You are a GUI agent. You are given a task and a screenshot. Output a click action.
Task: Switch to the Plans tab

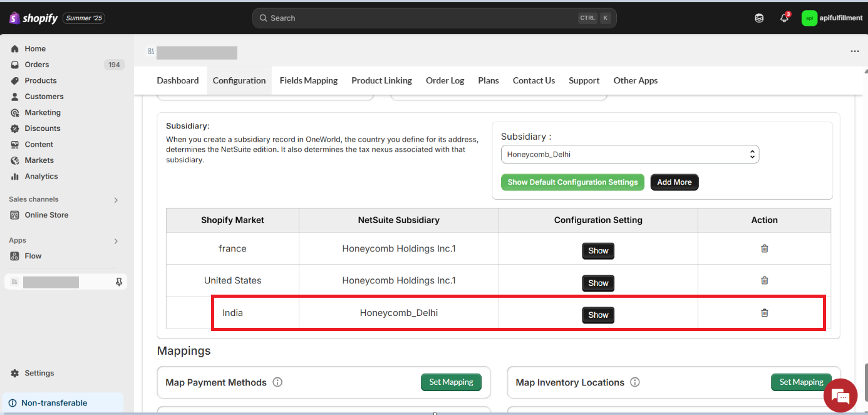tap(488, 80)
